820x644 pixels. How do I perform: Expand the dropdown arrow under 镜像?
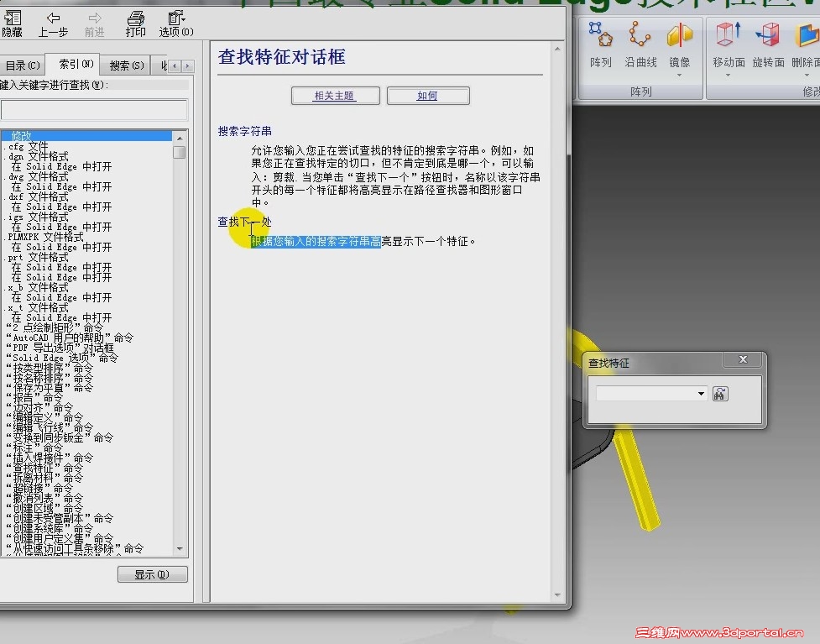tap(679, 76)
